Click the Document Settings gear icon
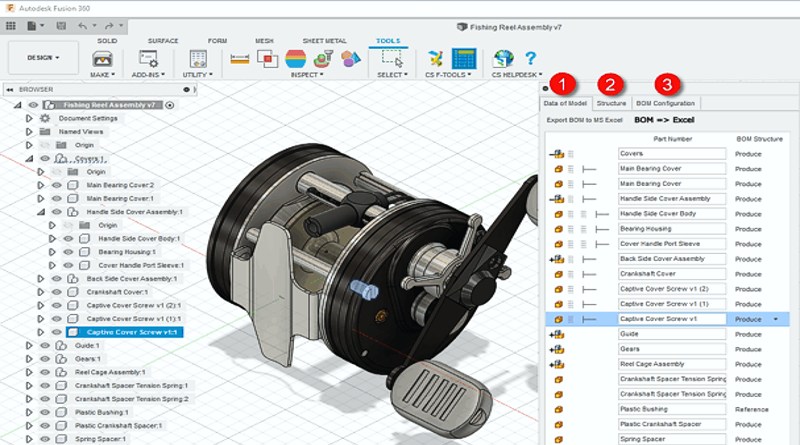 45,118
